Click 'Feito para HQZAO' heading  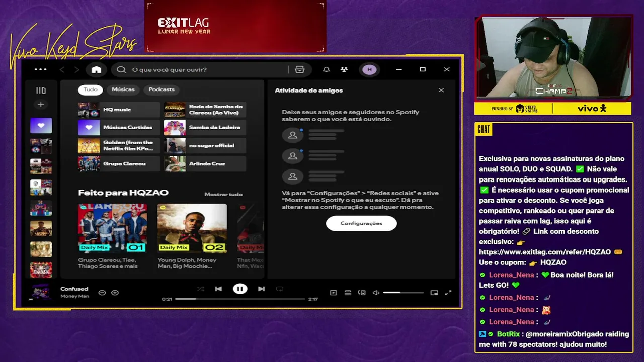point(123,193)
